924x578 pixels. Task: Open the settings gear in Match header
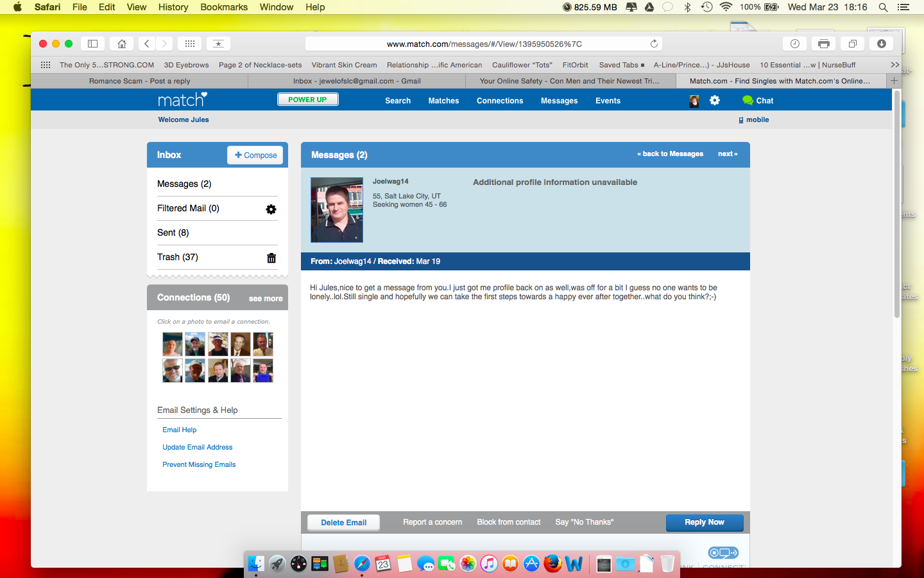715,101
